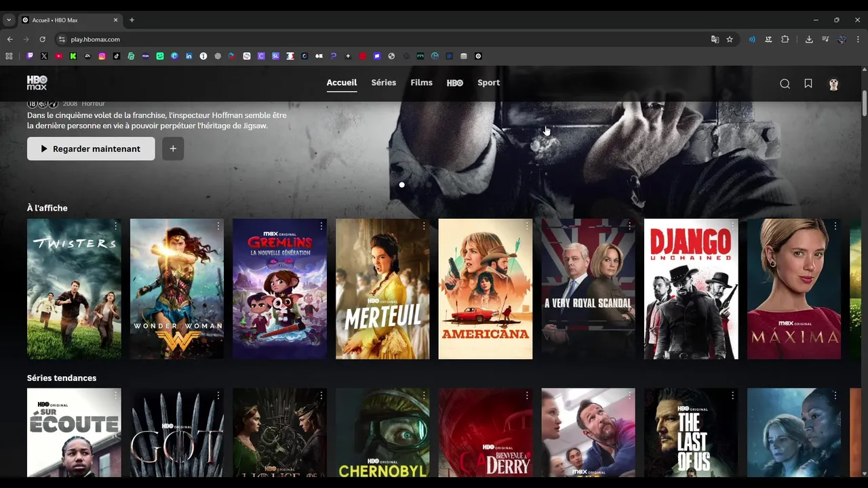868x488 pixels.
Task: Open the YouTube bookmark icon
Action: 59,56
